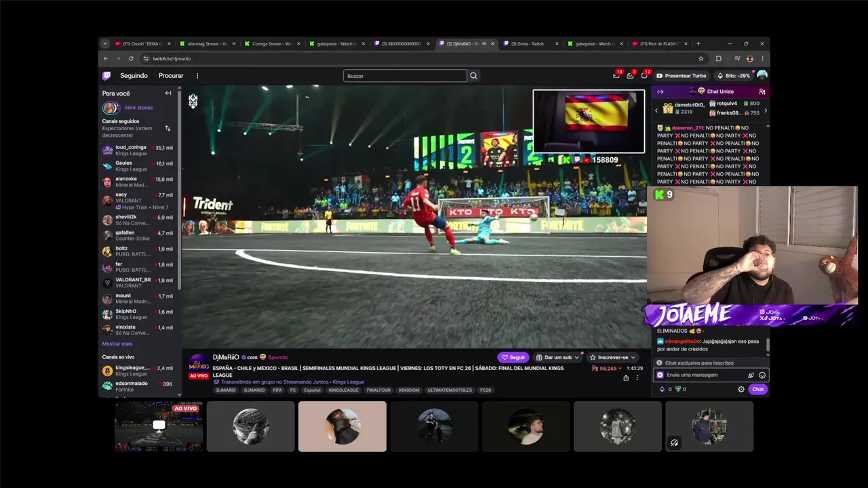Open the Hype Chat prime loot icon with 18 badge
Viewport: 868px width, 488px height.
(616, 75)
